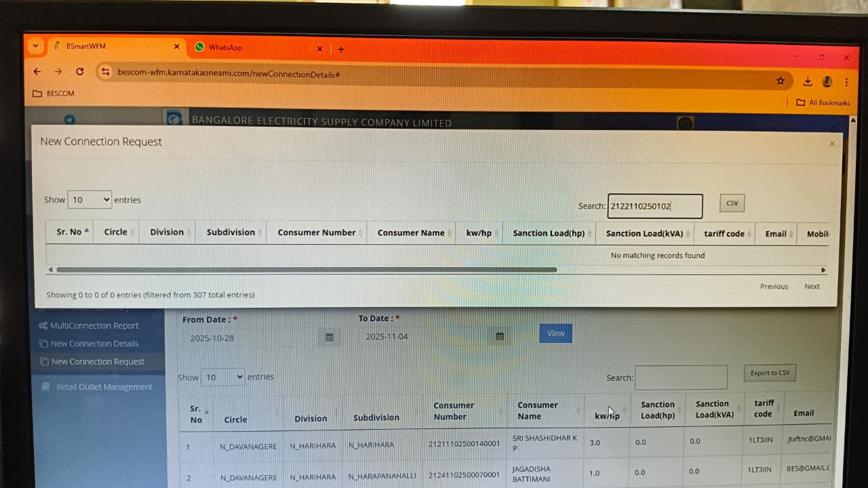Close the WhatsApp tab
868x488 pixels.
319,49
